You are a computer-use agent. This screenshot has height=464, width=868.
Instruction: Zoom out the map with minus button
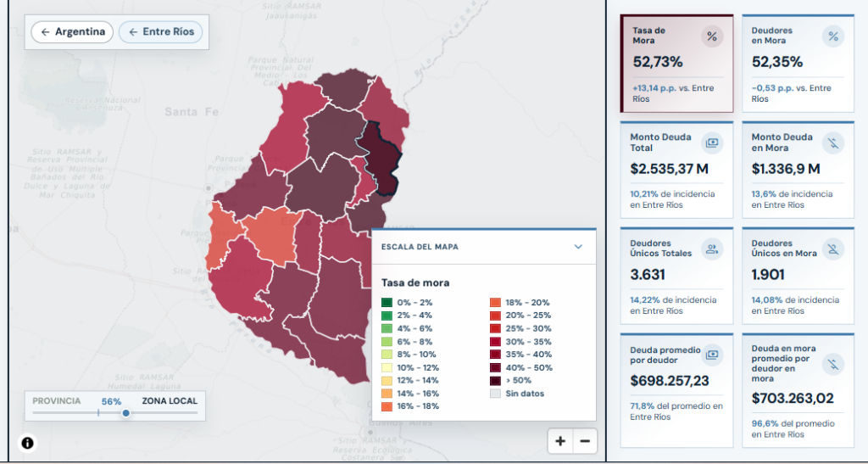(x=585, y=441)
